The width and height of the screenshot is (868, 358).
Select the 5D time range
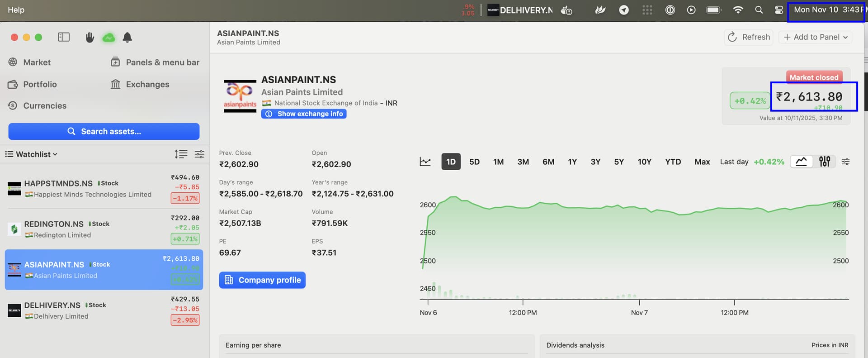click(x=474, y=162)
